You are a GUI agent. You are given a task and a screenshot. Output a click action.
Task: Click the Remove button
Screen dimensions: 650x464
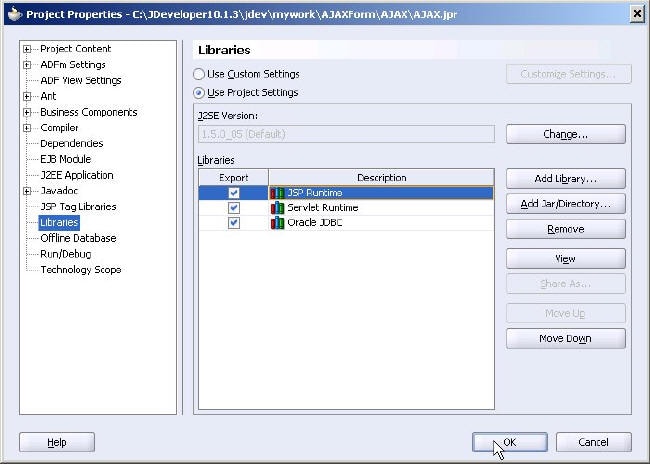coord(566,229)
